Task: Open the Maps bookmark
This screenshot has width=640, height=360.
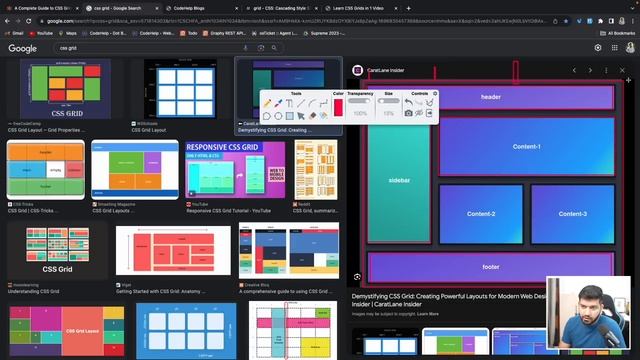Action: 68,33
